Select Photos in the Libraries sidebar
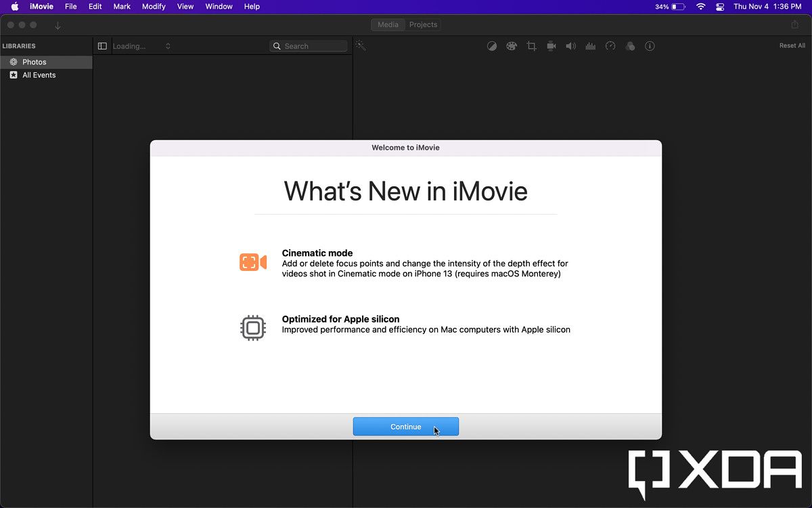Viewport: 812px width, 508px height. point(46,62)
